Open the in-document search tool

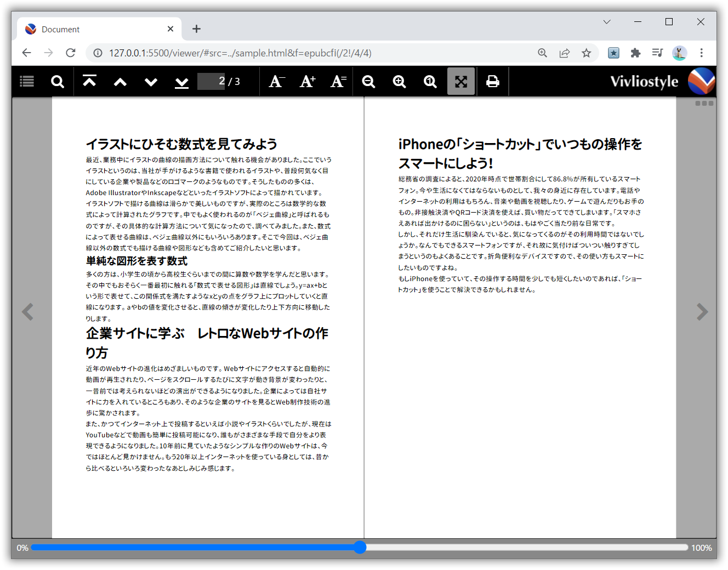[57, 81]
